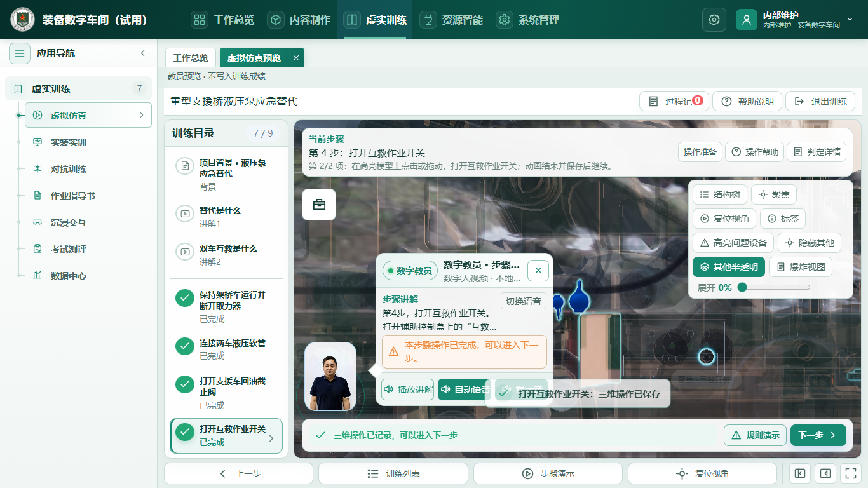
Task: Click the settings gear in top header
Action: tap(714, 20)
